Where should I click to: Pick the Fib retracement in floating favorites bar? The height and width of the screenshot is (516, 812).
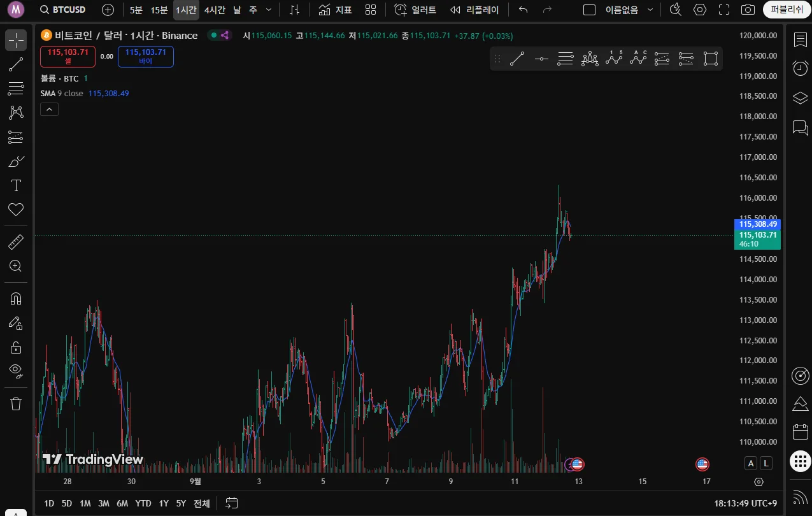click(566, 59)
